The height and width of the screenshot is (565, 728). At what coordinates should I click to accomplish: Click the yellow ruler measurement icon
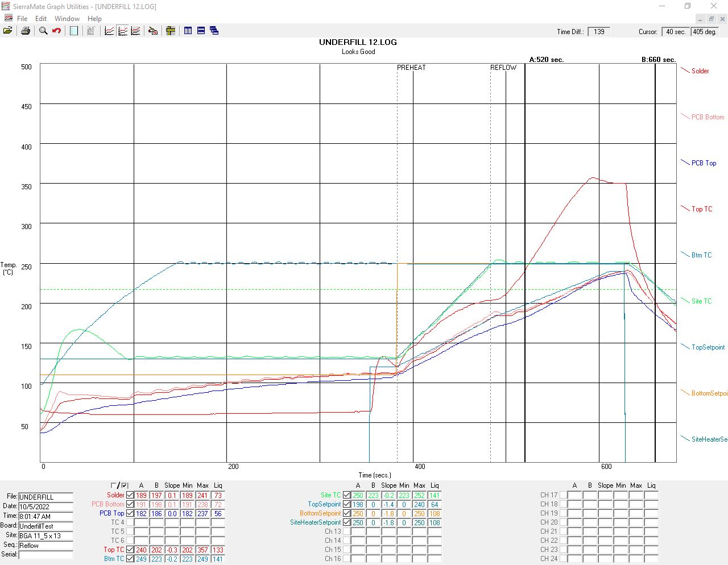(171, 31)
